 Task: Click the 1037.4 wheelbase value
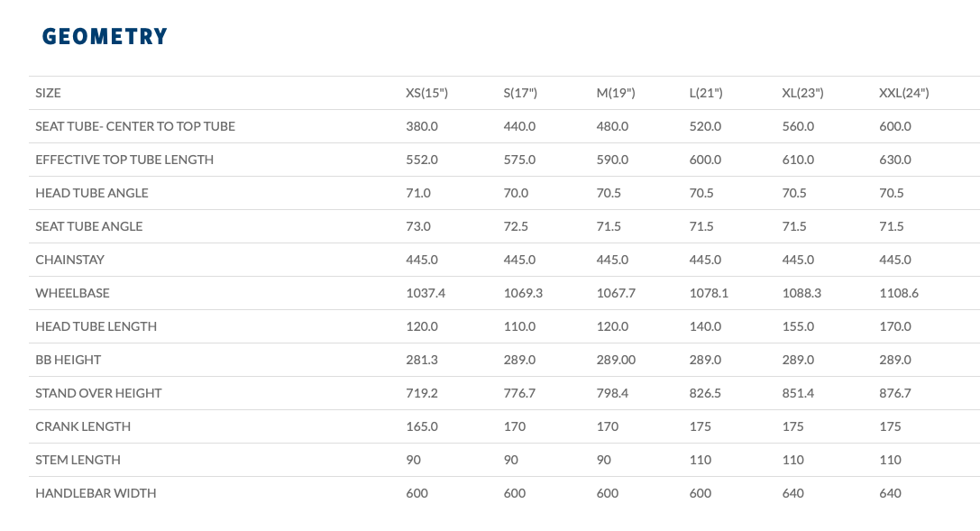point(426,293)
